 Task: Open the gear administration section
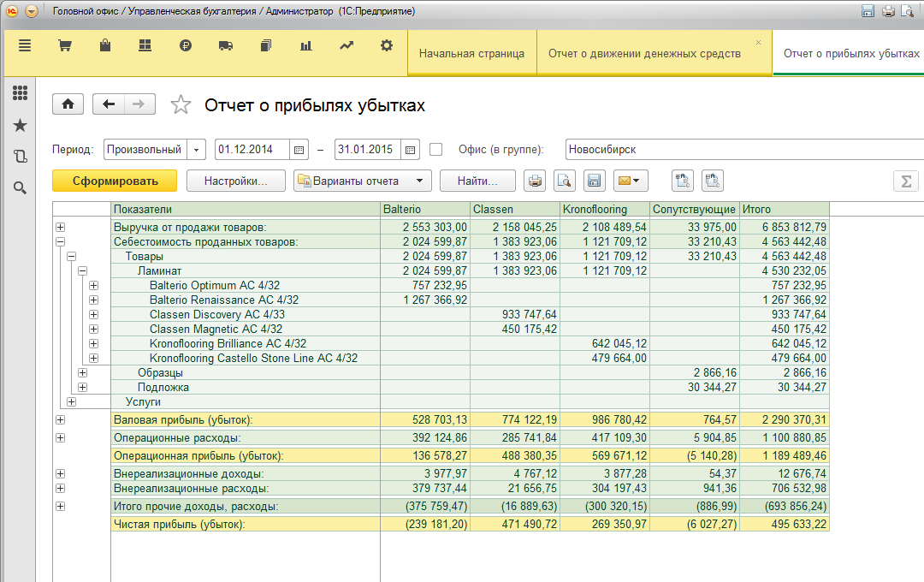tap(387, 45)
